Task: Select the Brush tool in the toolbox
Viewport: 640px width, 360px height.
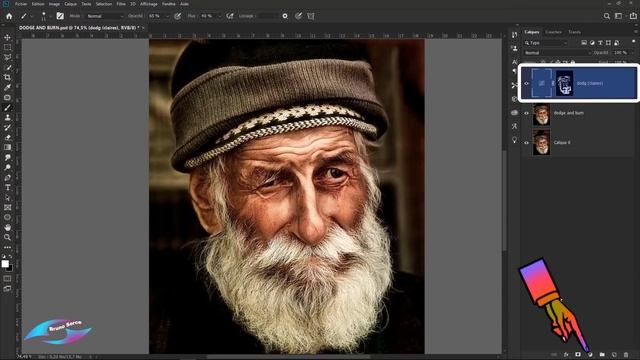Action: click(7, 108)
